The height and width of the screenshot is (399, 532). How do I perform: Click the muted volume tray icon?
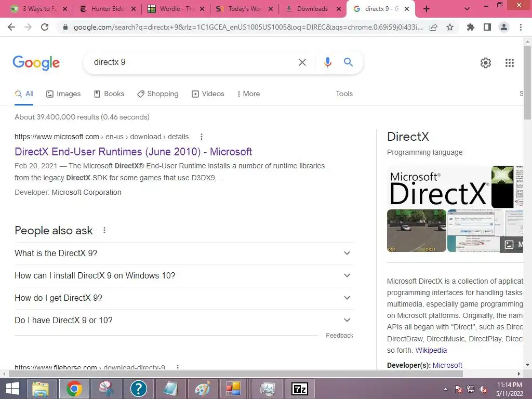click(483, 390)
